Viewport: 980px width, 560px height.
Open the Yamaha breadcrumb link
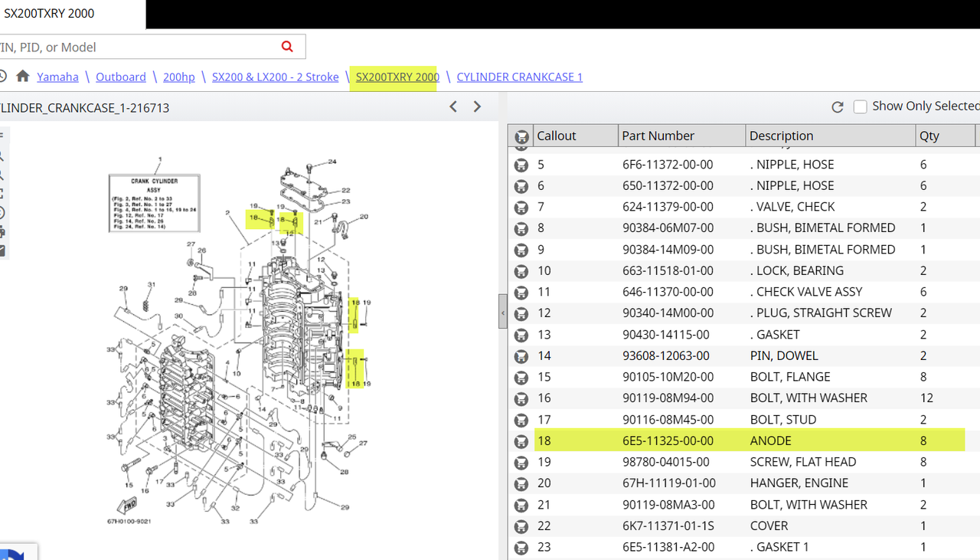(x=57, y=77)
